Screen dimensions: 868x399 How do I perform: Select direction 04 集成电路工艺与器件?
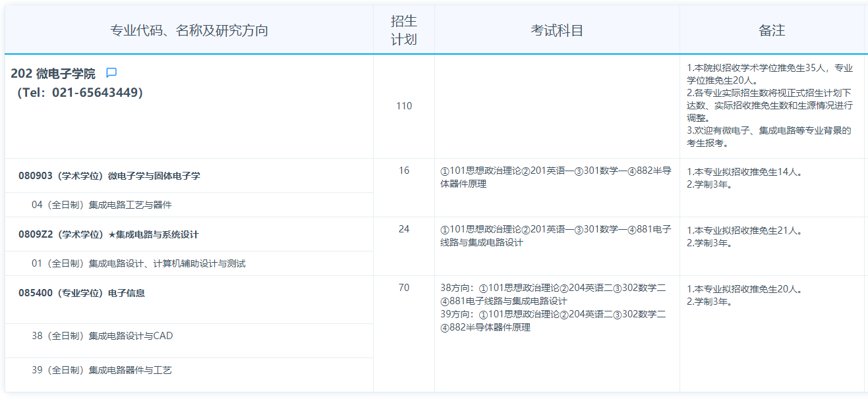(x=101, y=205)
